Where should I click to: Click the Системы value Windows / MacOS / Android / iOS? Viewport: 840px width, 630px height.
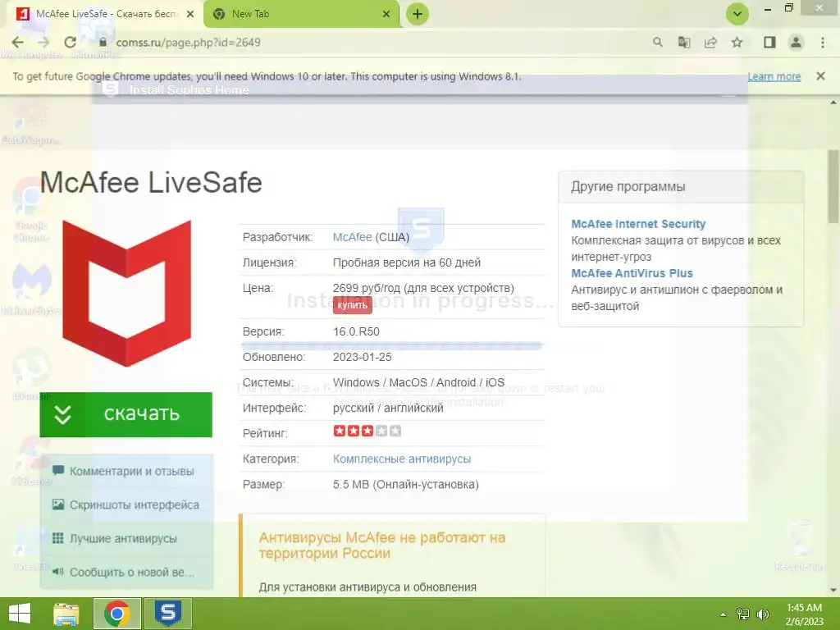tap(418, 382)
